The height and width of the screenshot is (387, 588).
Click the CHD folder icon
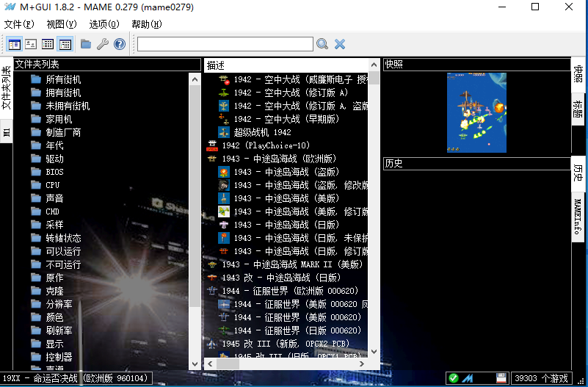[36, 211]
